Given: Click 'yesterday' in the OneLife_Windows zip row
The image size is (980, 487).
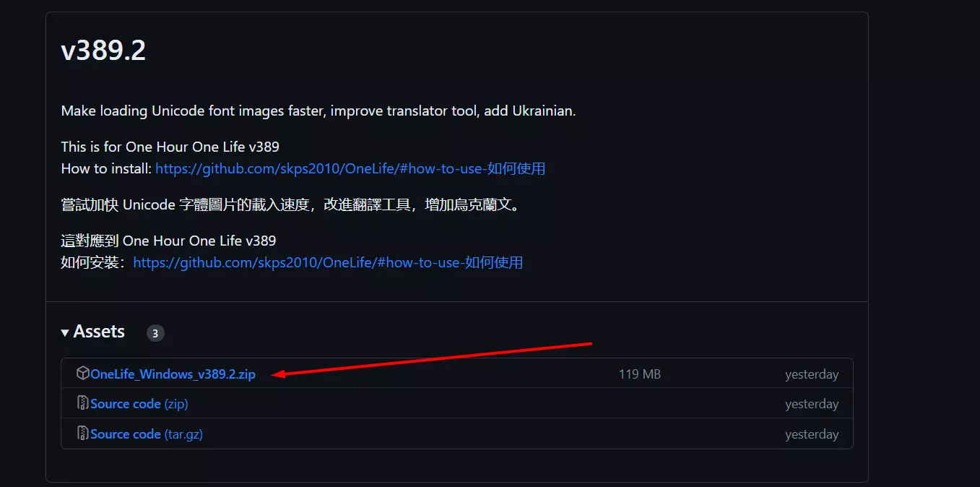Looking at the screenshot, I should pos(812,374).
